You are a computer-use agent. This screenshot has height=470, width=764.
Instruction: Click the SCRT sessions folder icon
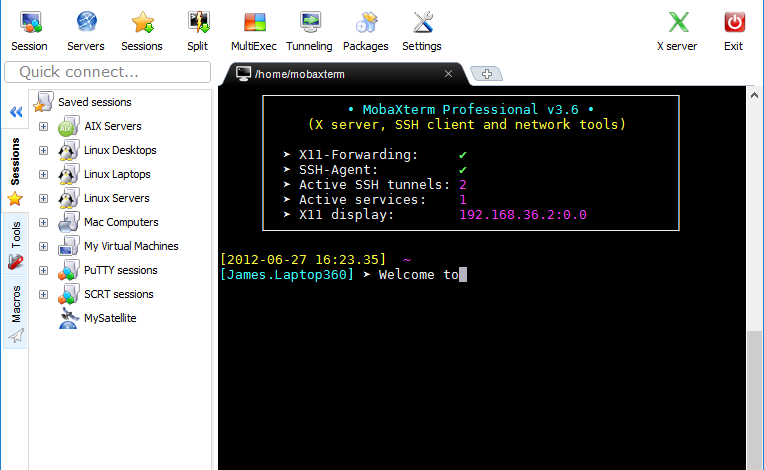click(69, 294)
